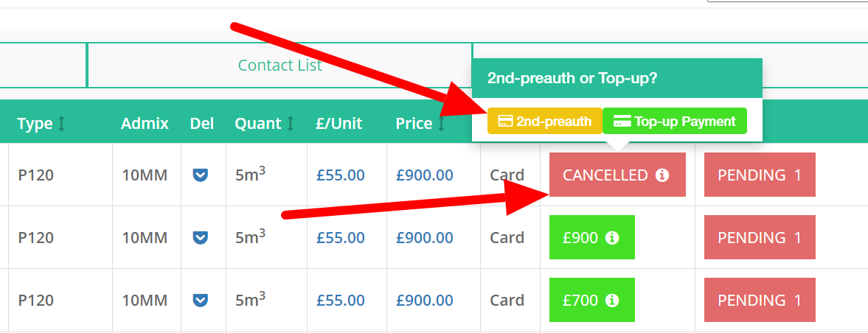Click the Top-up Payment button

click(675, 122)
